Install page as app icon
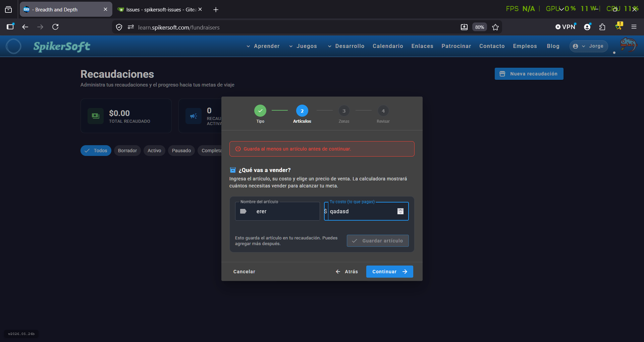This screenshot has width=644, height=342. 464,27
